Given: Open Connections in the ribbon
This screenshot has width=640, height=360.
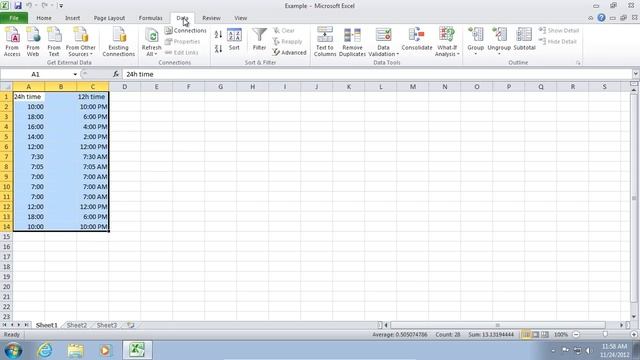Looking at the screenshot, I should pyautogui.click(x=186, y=31).
